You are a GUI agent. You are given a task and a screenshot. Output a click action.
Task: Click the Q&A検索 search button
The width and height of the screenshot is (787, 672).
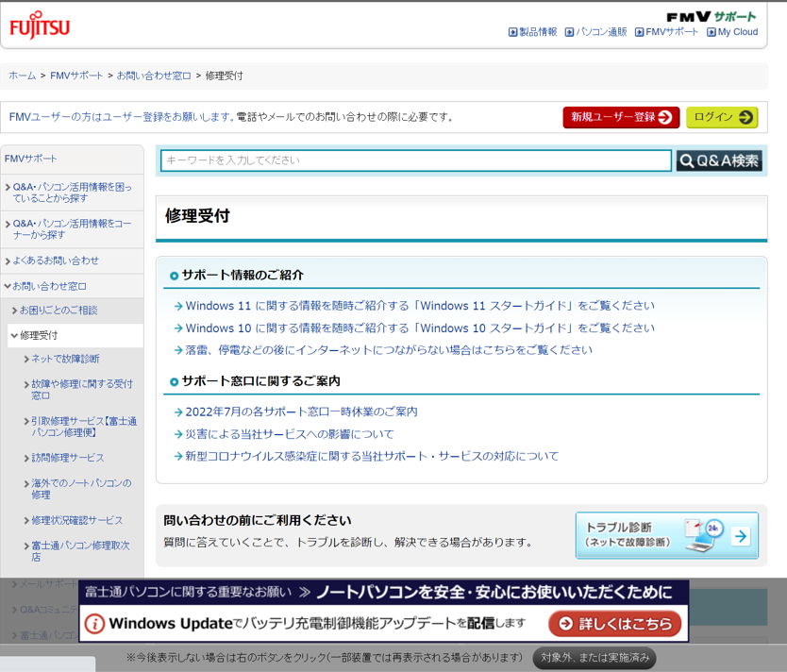719,160
